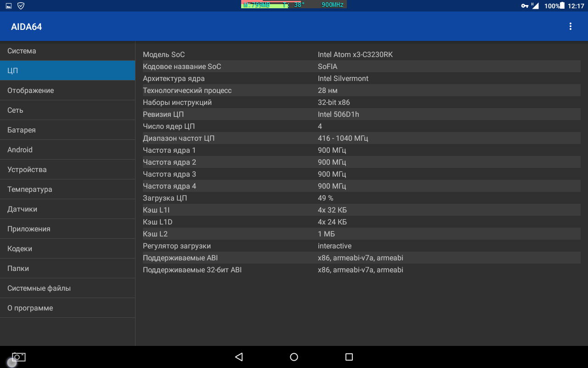This screenshot has width=588, height=368.
Task: Select value Intel 506D1h
Action: pyautogui.click(x=339, y=115)
